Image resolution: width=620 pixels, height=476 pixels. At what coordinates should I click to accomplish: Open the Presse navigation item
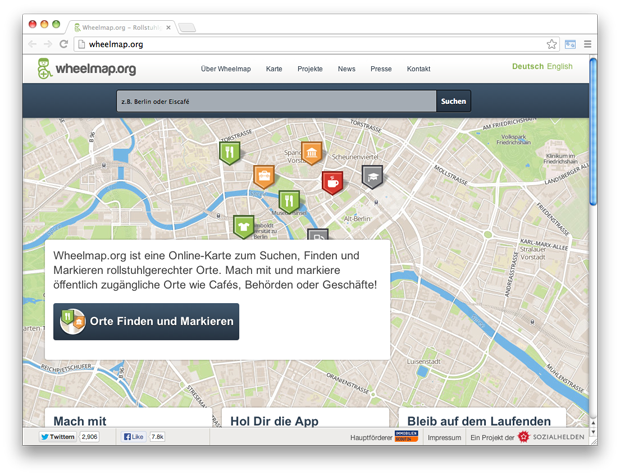[381, 69]
